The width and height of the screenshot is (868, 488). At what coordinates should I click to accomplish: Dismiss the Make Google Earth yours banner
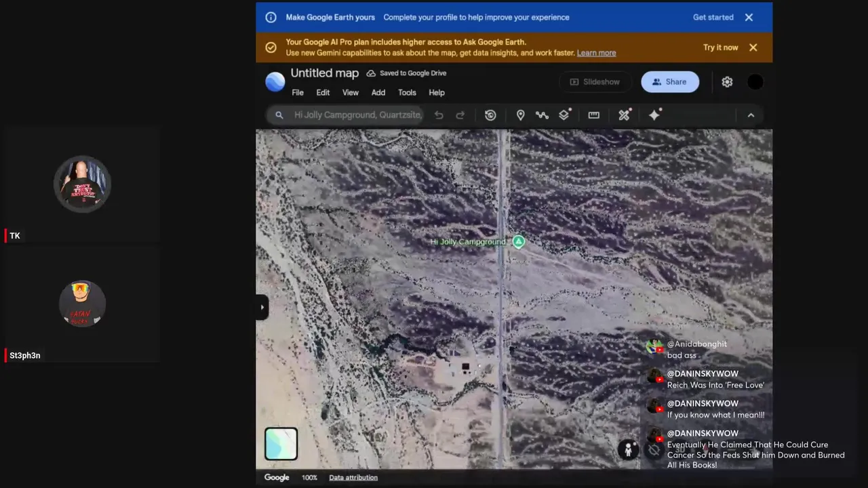(749, 18)
